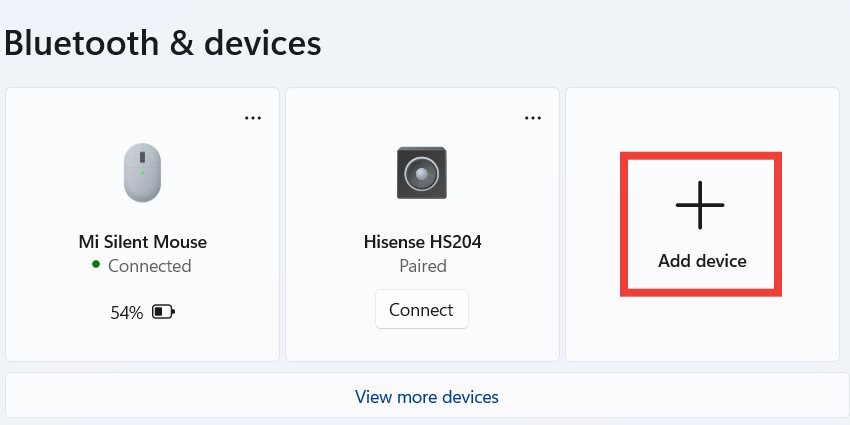This screenshot has height=425, width=850.
Task: Open the View more devices link
Action: [427, 397]
